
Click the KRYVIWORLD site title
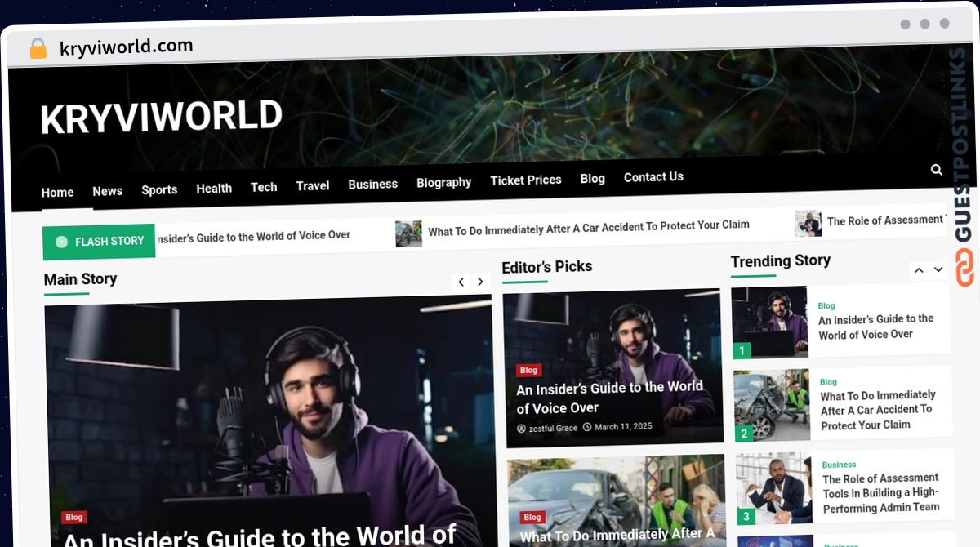[x=162, y=117]
